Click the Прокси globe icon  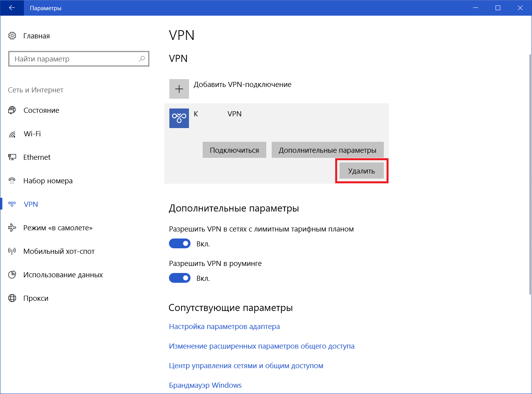click(x=12, y=298)
